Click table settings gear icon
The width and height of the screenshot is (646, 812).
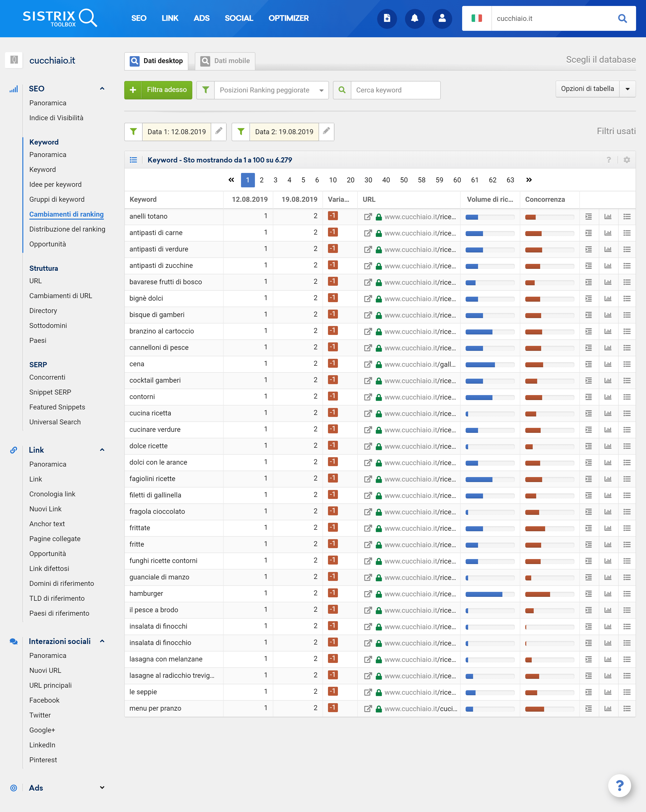(x=627, y=160)
